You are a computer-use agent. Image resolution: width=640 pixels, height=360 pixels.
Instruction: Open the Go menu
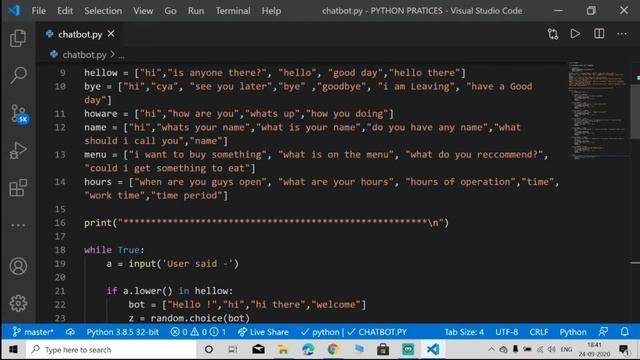coord(170,11)
